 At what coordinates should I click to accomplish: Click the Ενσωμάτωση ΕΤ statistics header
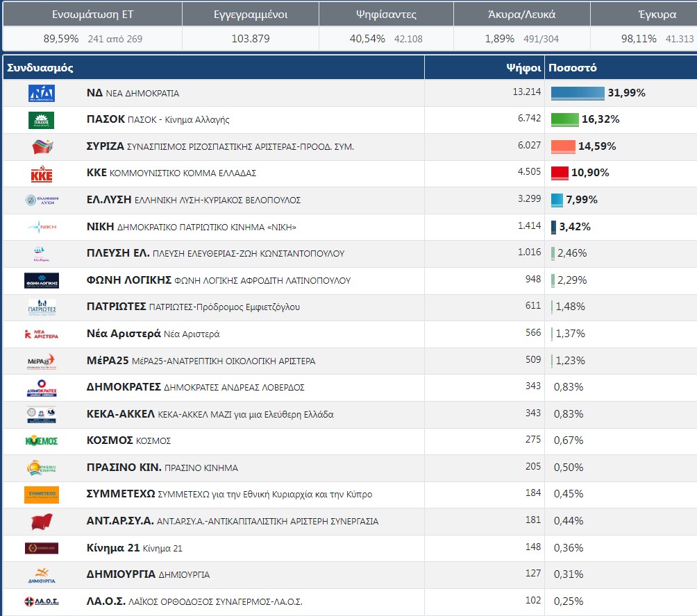pyautogui.click(x=93, y=14)
